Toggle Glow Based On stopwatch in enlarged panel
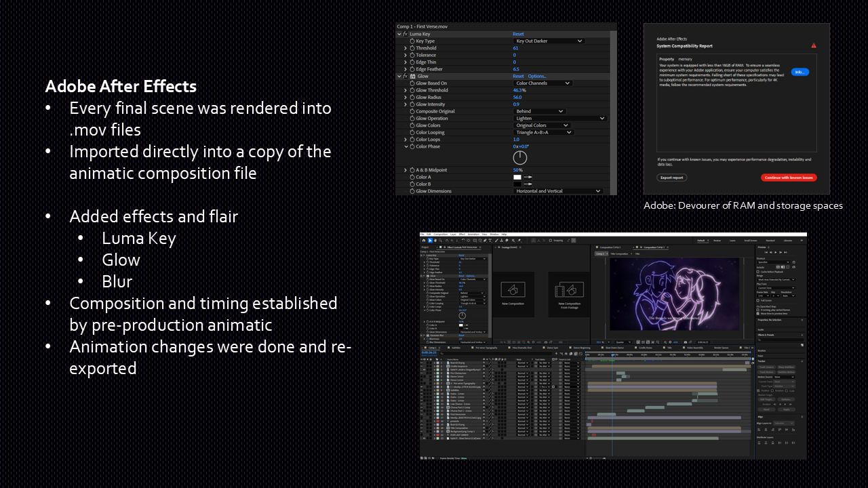The height and width of the screenshot is (488, 868). pos(412,83)
